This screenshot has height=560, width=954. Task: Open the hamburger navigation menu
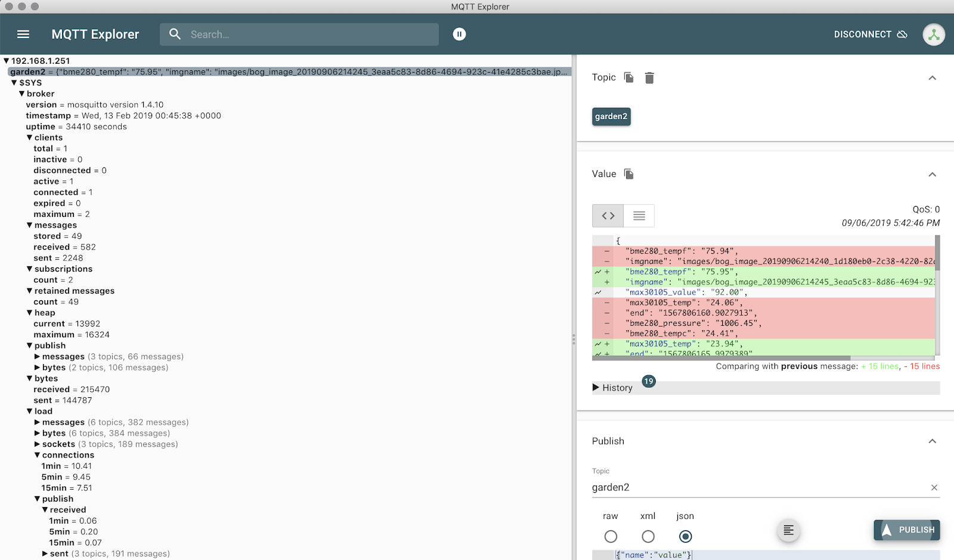23,35
